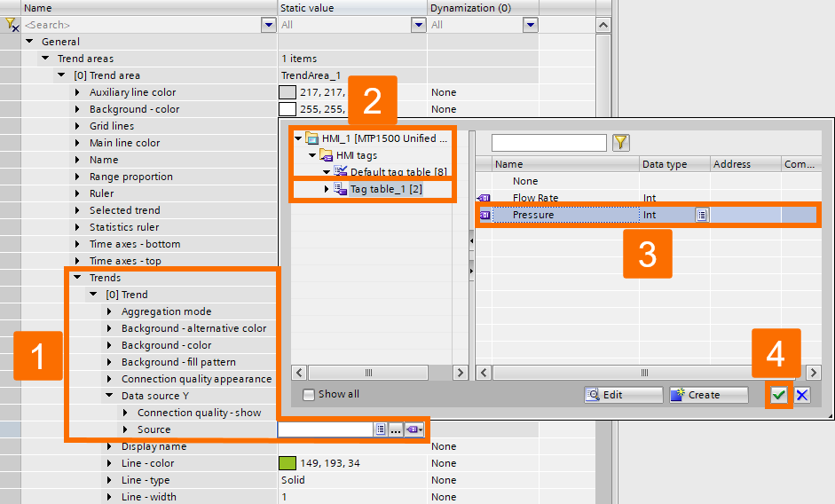Click the Pressure tag icon
This screenshot has height=504, width=835.
(x=484, y=215)
